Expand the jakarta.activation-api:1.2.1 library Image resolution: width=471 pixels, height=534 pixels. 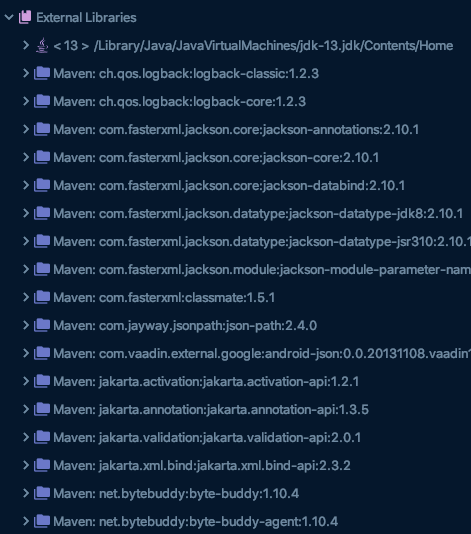26,380
